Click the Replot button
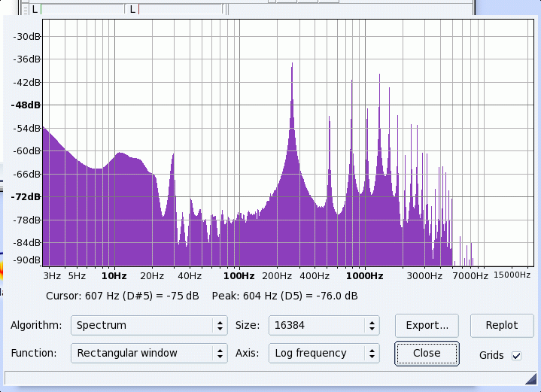The image size is (541, 392). [502, 325]
